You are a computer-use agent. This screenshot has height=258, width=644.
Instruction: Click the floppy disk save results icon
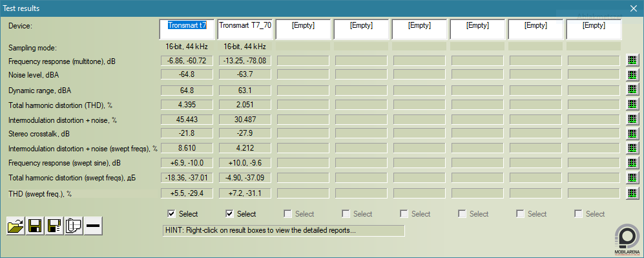coord(35,226)
